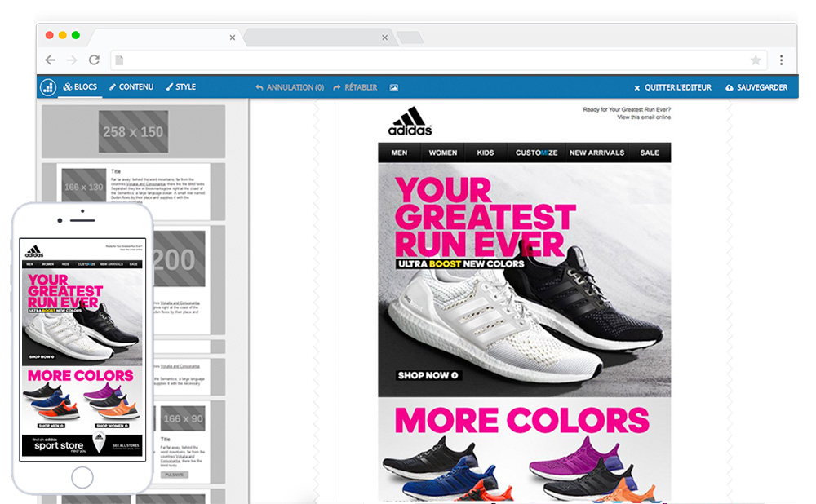Click MEN in the email navigation

tap(399, 153)
